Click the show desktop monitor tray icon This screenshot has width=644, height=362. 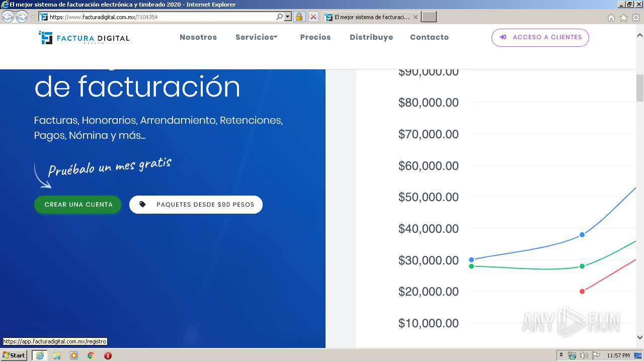(x=638, y=355)
